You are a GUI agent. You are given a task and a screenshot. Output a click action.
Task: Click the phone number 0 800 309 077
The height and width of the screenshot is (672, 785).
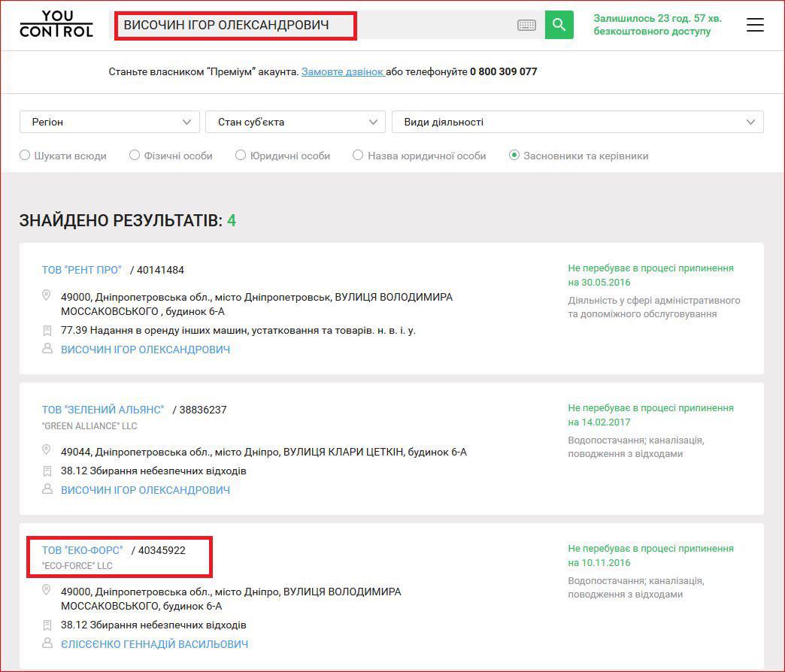click(x=504, y=71)
